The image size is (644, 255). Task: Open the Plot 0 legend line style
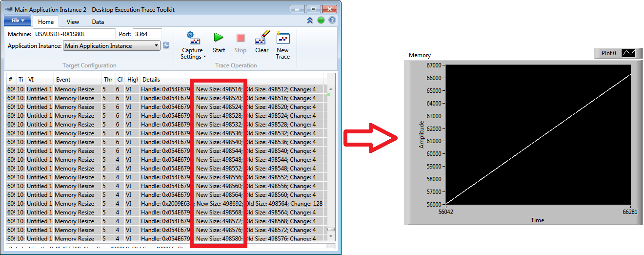pos(628,53)
